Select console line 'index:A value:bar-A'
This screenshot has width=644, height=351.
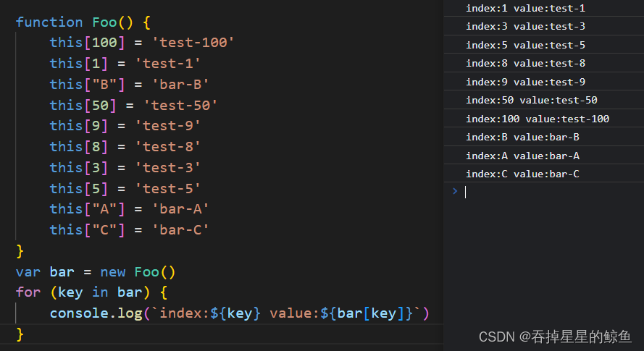tap(522, 156)
